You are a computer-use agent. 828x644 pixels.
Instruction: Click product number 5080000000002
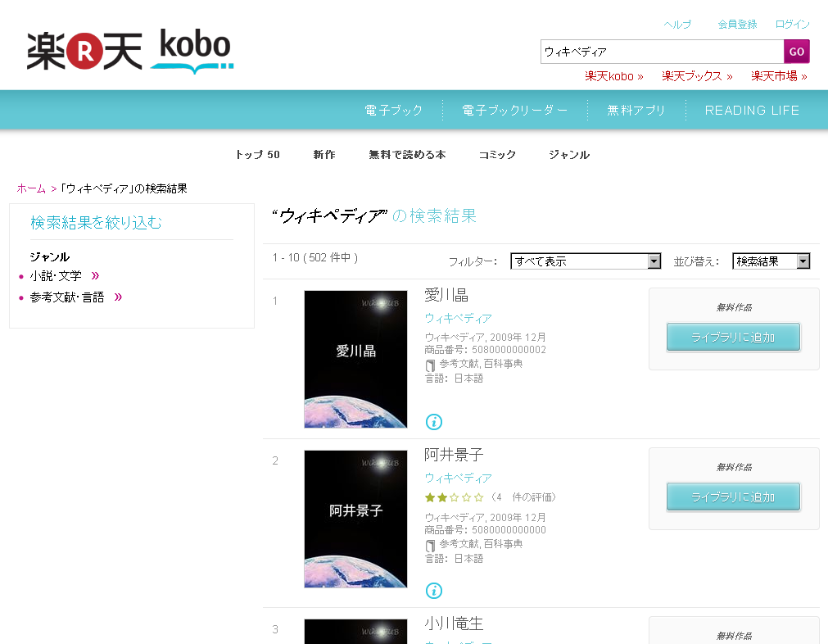509,350
